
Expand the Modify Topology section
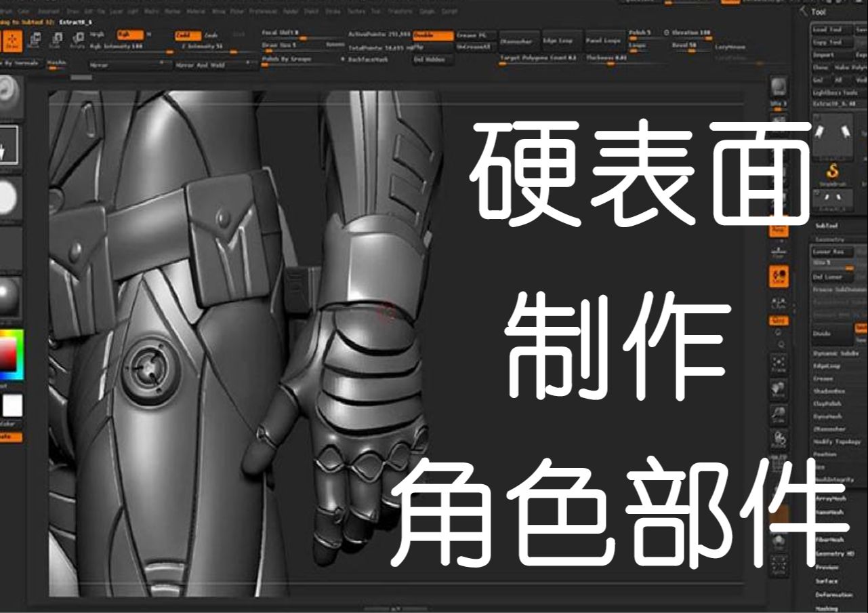(x=838, y=441)
